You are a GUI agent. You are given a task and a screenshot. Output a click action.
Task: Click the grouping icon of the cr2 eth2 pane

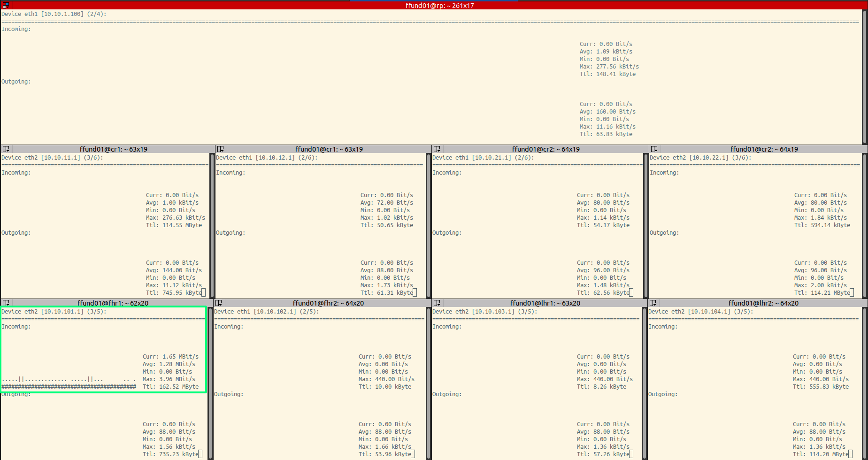point(654,149)
